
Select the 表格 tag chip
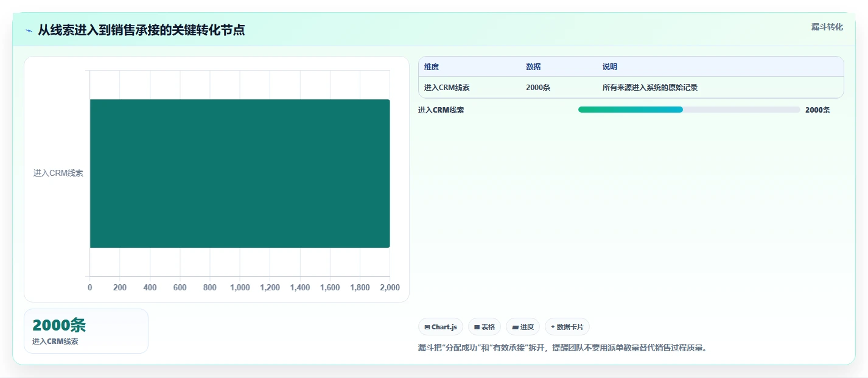pyautogui.click(x=485, y=327)
